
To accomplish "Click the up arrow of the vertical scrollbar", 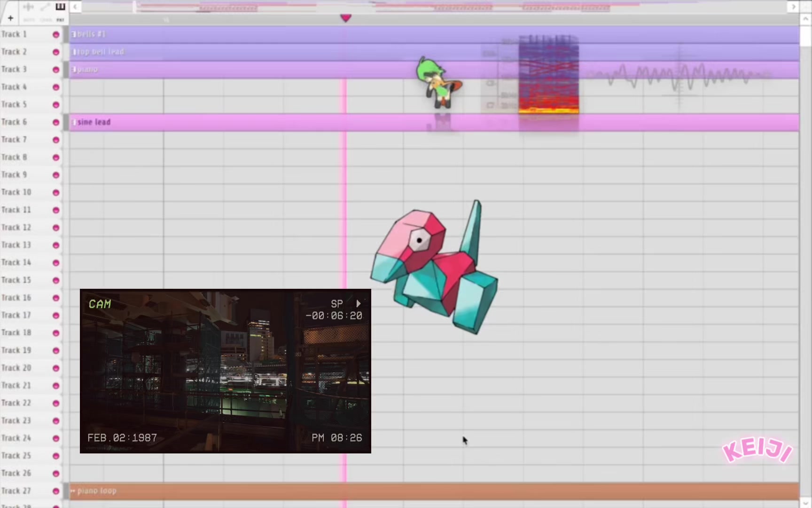I will [x=805, y=19].
